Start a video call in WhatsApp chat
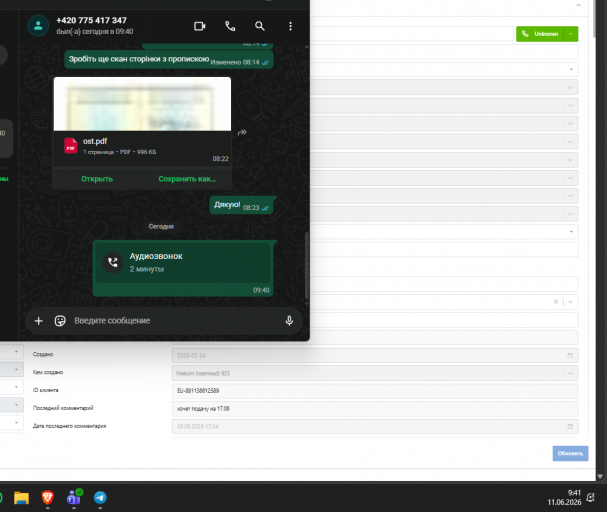 point(200,26)
